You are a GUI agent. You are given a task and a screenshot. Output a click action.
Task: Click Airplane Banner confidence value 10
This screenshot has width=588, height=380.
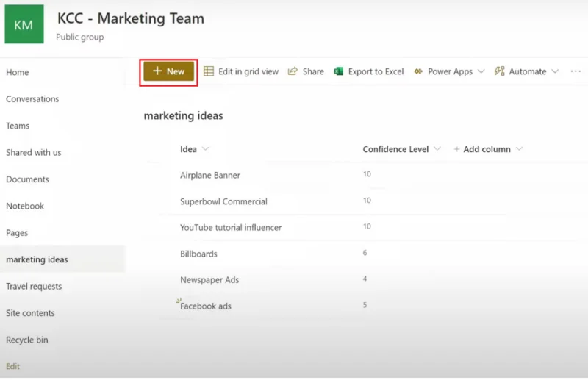pos(367,174)
